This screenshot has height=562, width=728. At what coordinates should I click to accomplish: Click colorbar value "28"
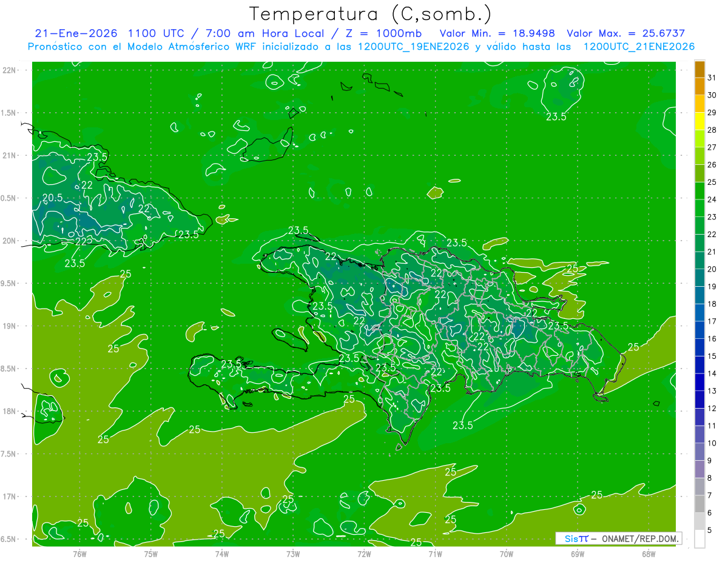click(x=712, y=130)
